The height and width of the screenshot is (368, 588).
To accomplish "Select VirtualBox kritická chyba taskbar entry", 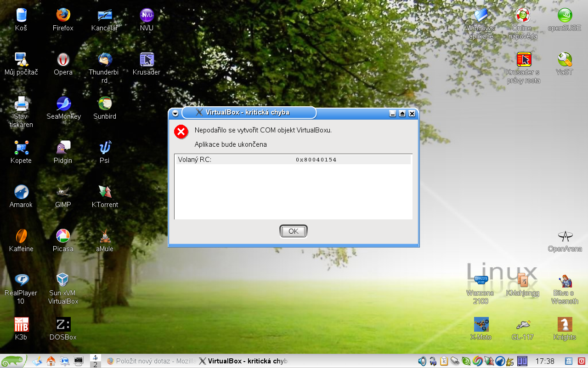I will pyautogui.click(x=243, y=361).
